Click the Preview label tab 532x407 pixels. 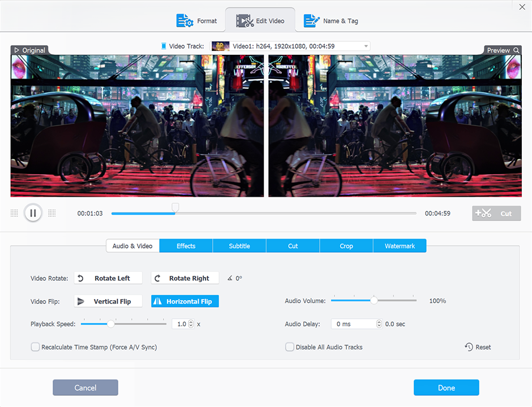click(x=503, y=50)
